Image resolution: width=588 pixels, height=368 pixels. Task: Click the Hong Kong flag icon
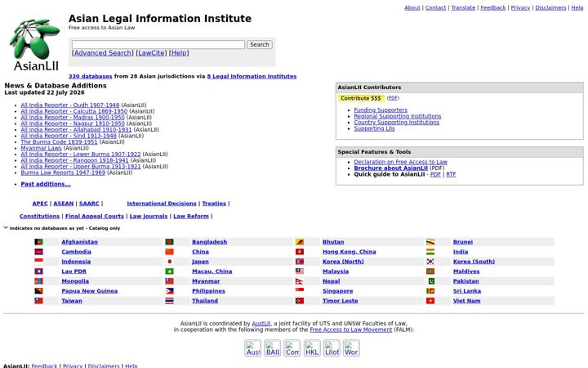(x=300, y=252)
